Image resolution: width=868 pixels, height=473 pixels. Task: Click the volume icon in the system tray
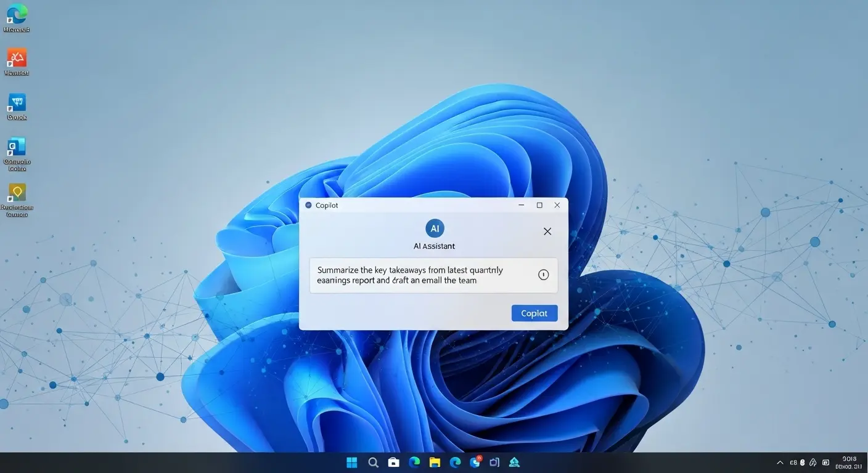(x=801, y=462)
